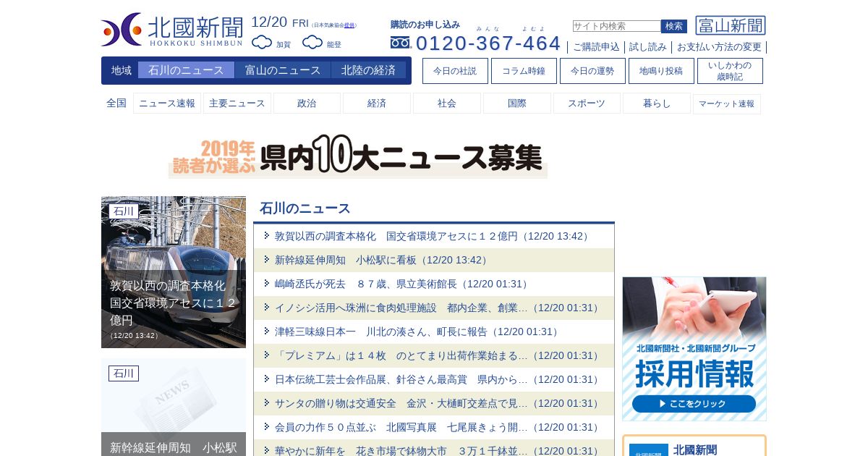Select the 富山のニュース tab
Screen dimensions: 868x456
[283, 70]
